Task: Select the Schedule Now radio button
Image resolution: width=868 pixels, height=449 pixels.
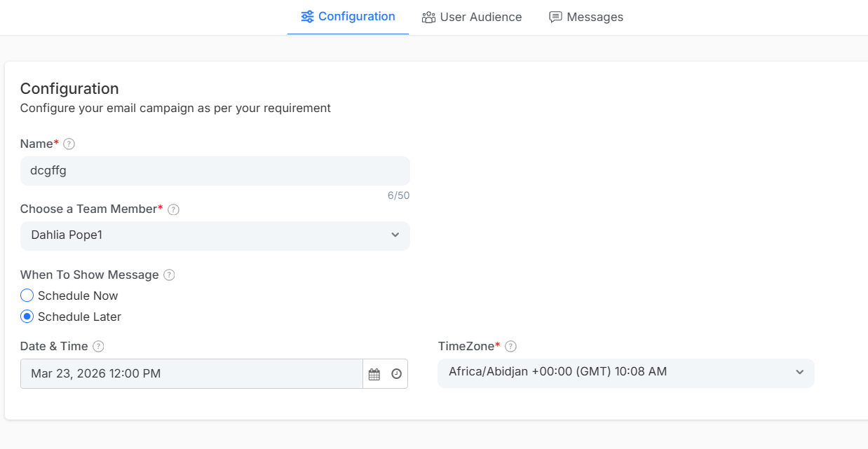Action: 27,296
